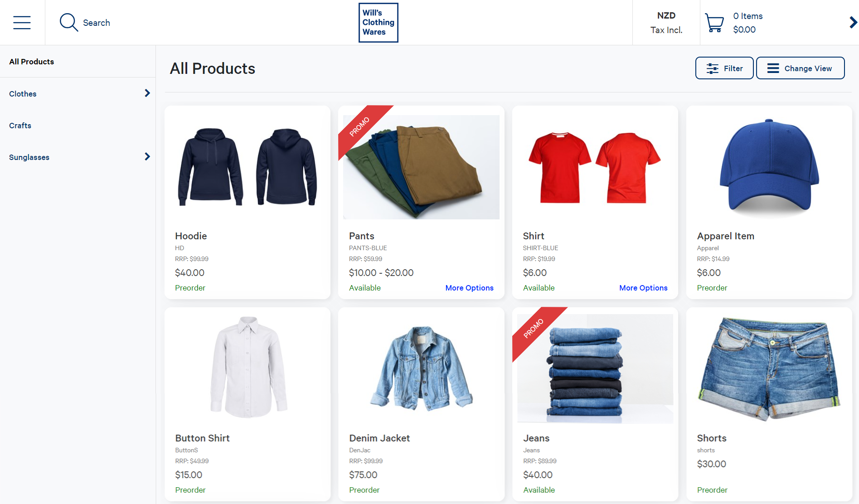Expand cart panel with right chevron
The image size is (859, 504).
coord(853,23)
